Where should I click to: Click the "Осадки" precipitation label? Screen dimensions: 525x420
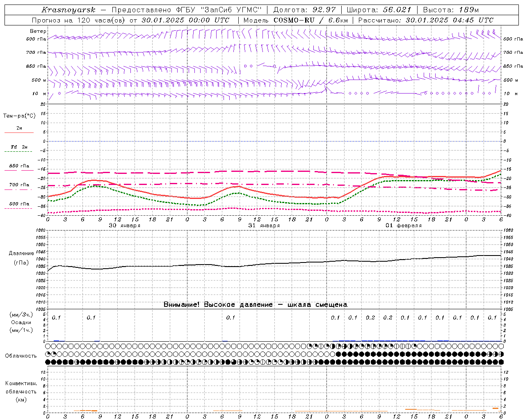(21, 322)
